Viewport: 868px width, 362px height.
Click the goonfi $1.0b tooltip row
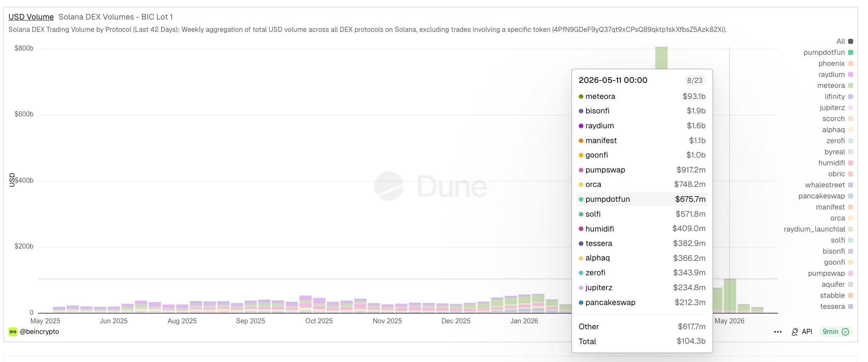click(x=642, y=155)
